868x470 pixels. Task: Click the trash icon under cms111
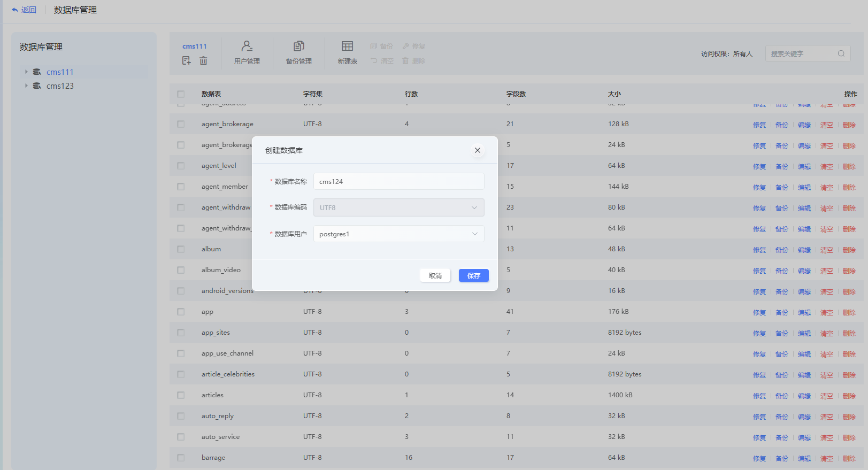pyautogui.click(x=203, y=60)
